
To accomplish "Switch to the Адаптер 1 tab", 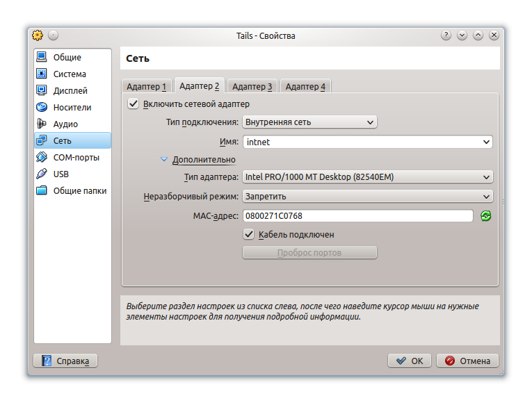I will click(146, 87).
